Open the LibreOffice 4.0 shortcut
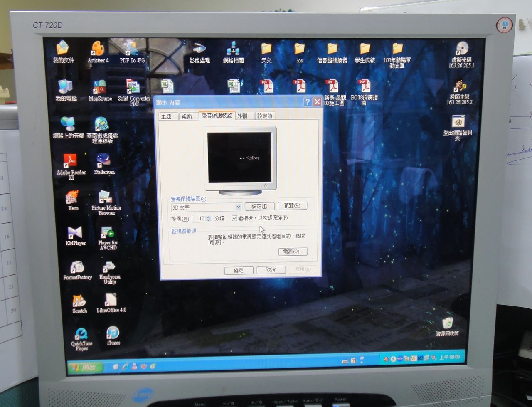 (x=111, y=300)
